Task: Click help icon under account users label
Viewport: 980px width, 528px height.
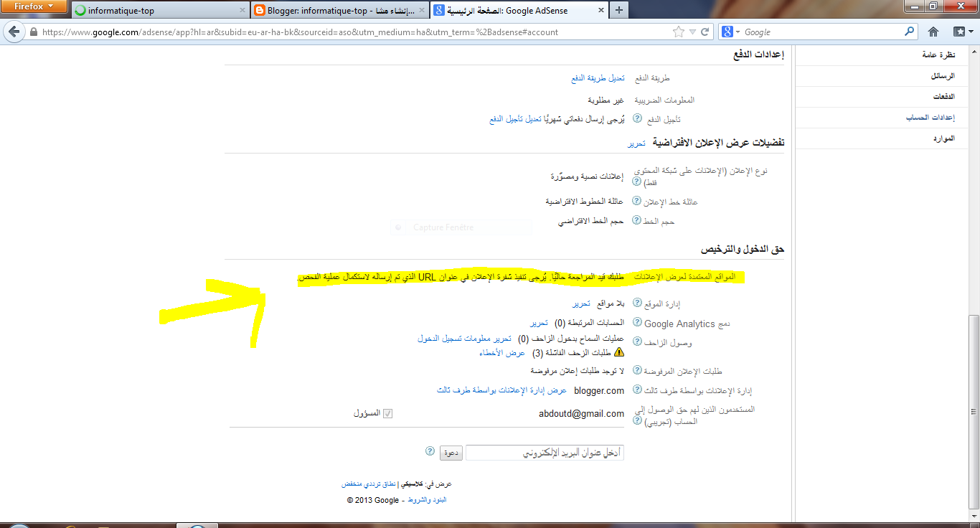Action: click(x=637, y=421)
